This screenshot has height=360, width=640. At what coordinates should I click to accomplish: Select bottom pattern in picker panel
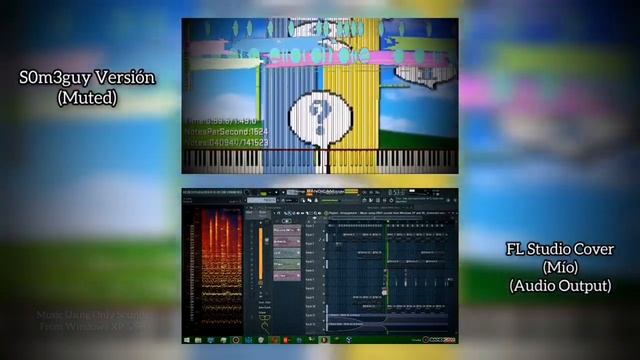pos(287,276)
